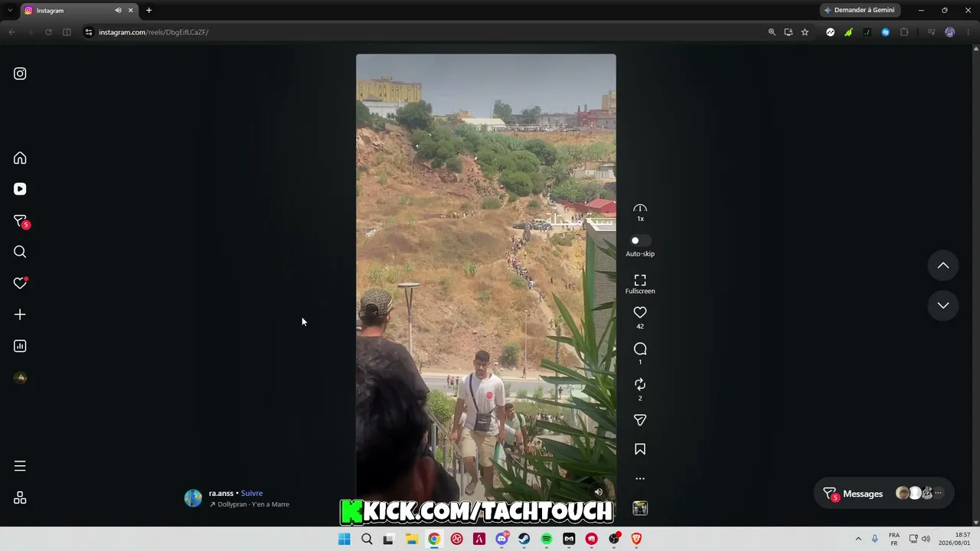Mute the Instagram tab audio icon
This screenshot has width=980, height=551.
pos(118,11)
